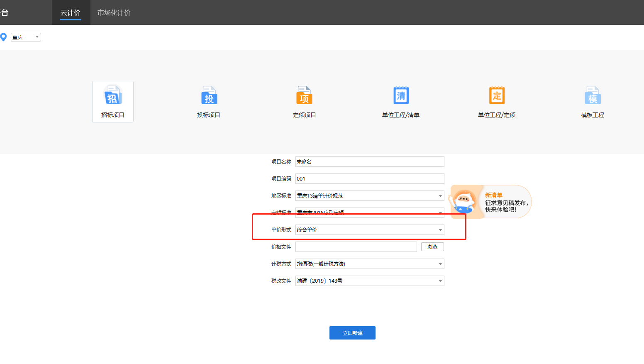644x364 pixels.
Task: Open the 新清单 promotional banner
Action: (491, 202)
